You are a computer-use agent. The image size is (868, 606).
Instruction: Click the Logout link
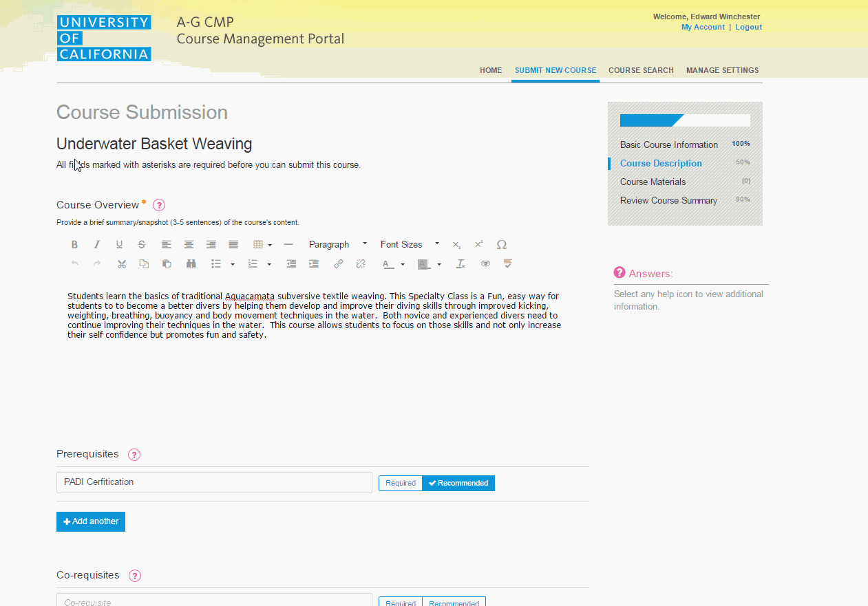pyautogui.click(x=748, y=28)
